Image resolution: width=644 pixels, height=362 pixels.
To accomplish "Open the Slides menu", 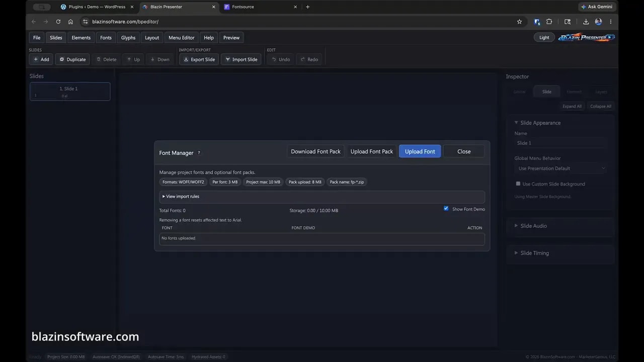I will click(56, 38).
